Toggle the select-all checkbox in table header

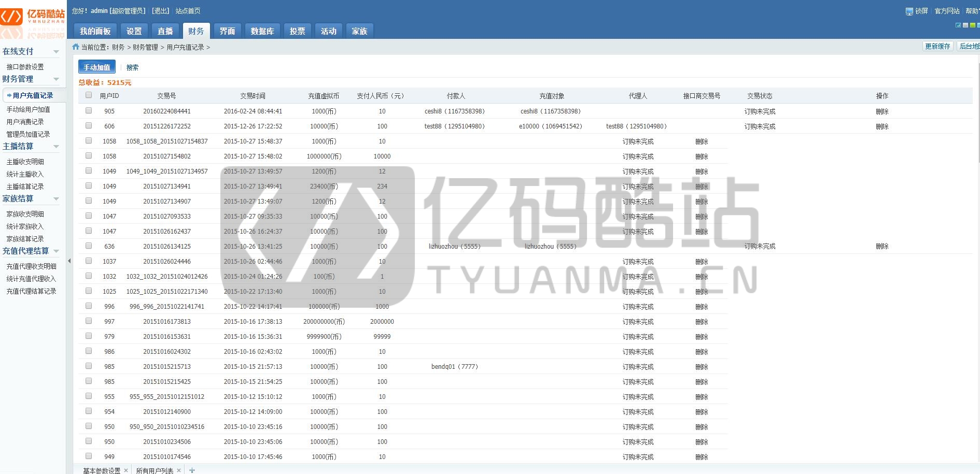point(89,95)
